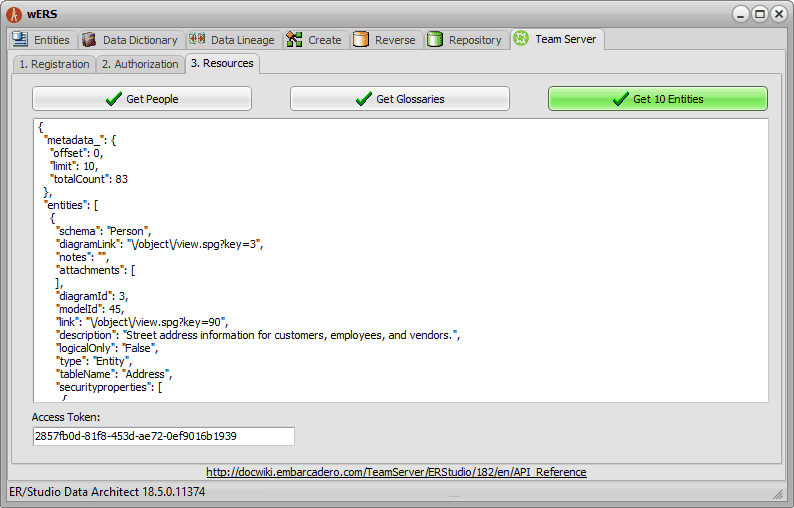Click the "description" Street address line
794x508 pixels.
[x=258, y=335]
